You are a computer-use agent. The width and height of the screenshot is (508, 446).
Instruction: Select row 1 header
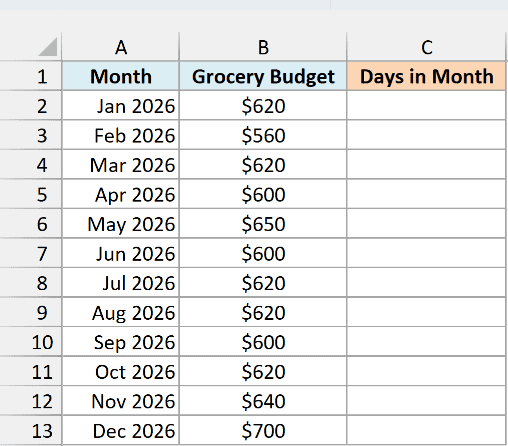[x=31, y=76]
